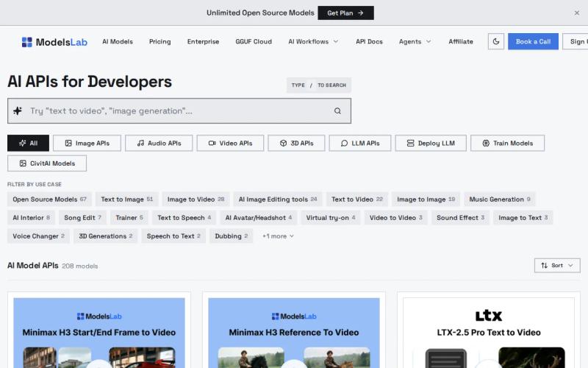This screenshot has width=588, height=368.
Task: Filter by Image to Image use case
Action: [426, 199]
